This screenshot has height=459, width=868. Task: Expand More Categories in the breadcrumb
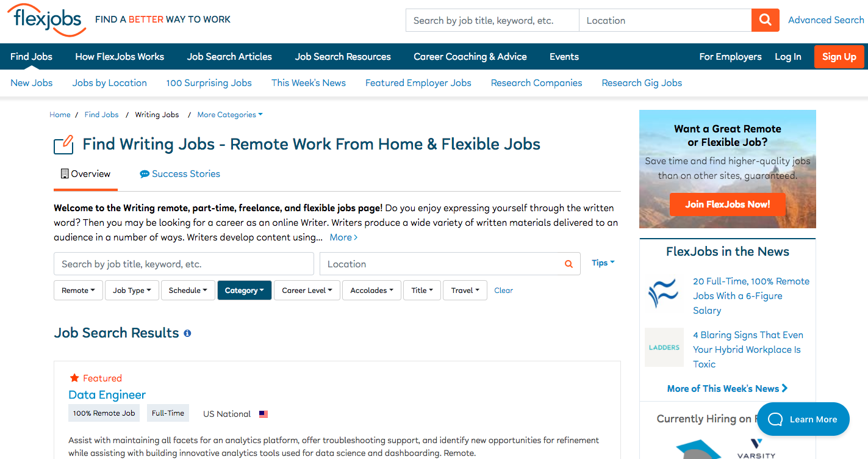pyautogui.click(x=229, y=114)
